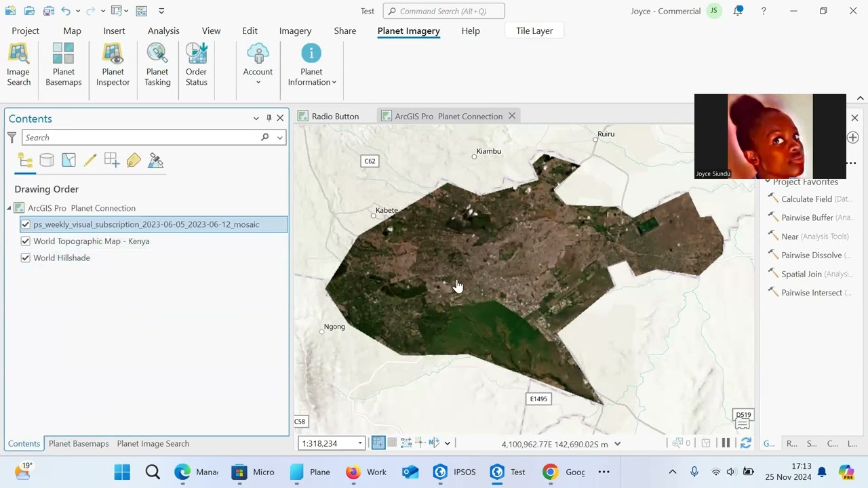
Task: Switch to the Analysis ribbon tab
Action: pos(163,30)
